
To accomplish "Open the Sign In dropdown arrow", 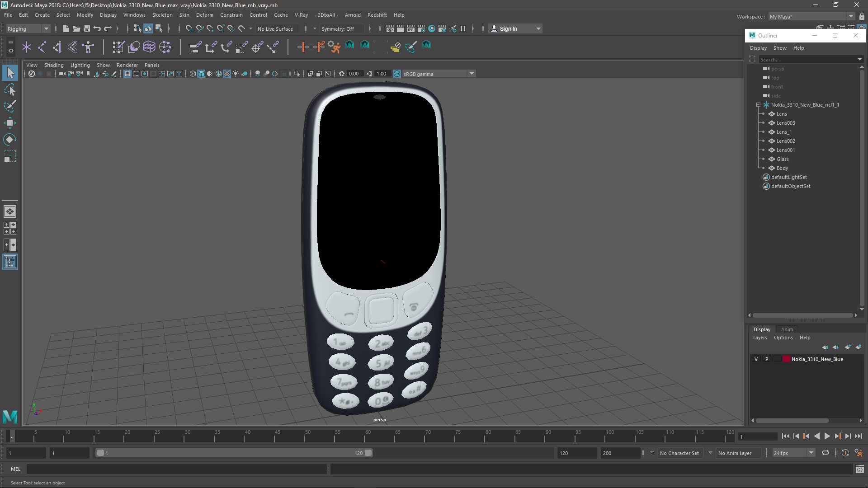I will 538,29.
